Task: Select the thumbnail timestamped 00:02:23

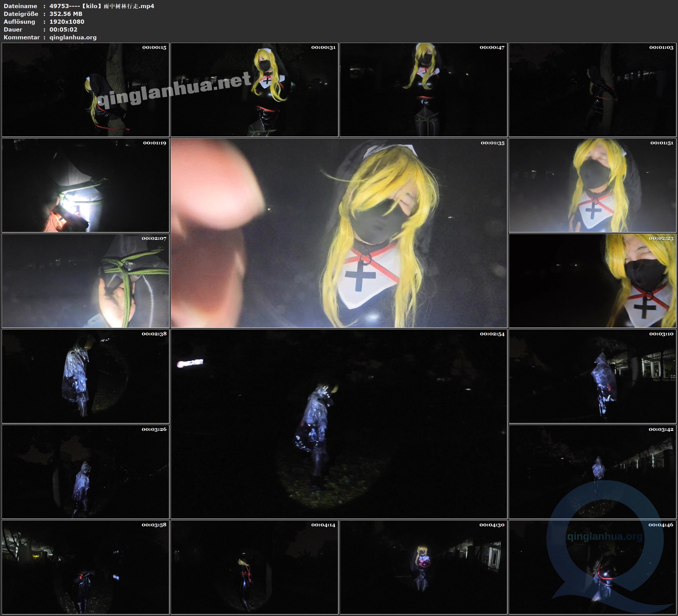Action: (x=592, y=281)
